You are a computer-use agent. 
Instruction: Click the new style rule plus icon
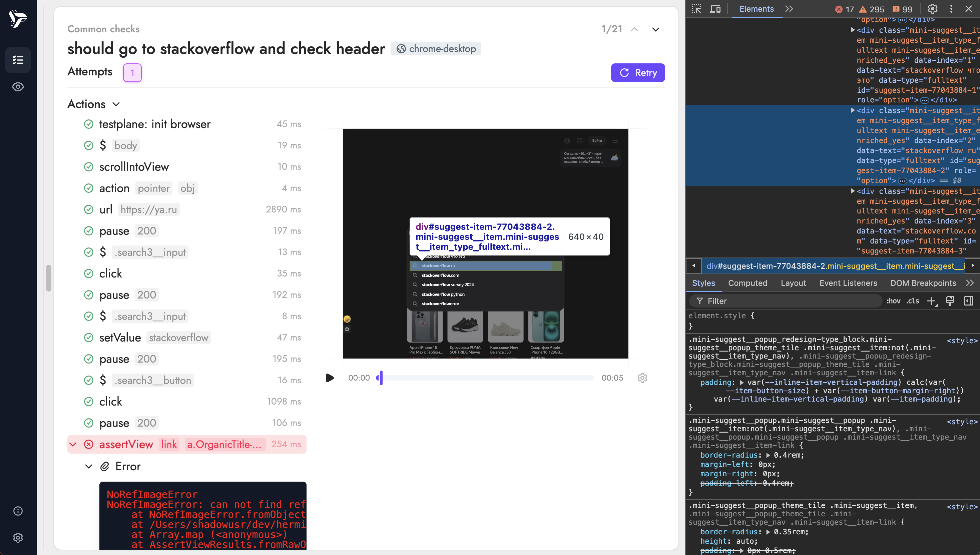(931, 301)
